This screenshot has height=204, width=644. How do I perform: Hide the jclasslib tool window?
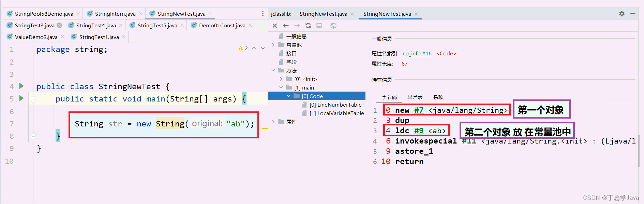coord(633,14)
